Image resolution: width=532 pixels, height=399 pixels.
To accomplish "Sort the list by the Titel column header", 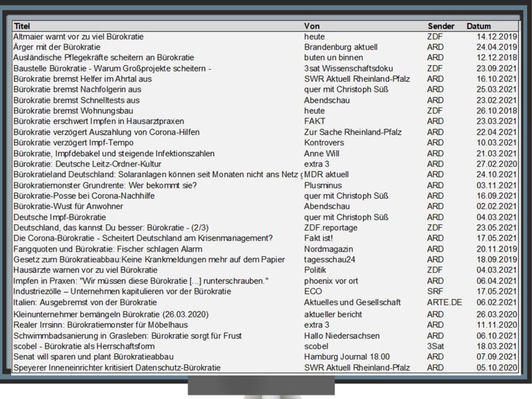I will pyautogui.click(x=22, y=26).
